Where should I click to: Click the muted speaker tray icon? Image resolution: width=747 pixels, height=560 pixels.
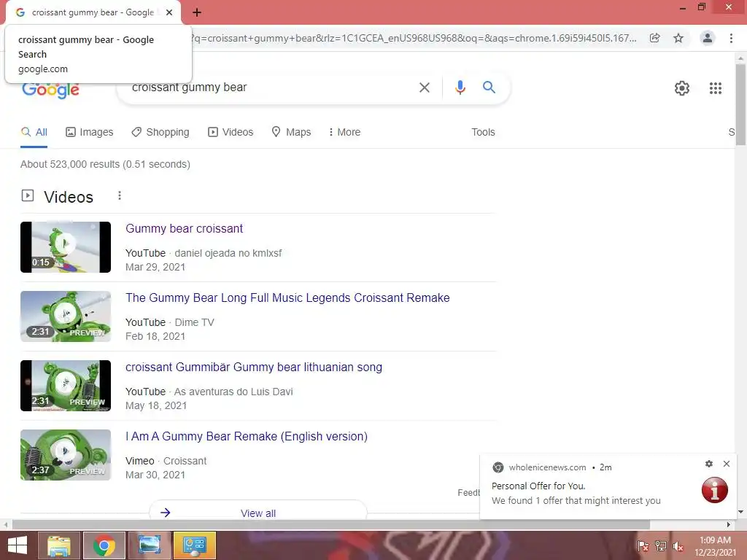[678, 546]
